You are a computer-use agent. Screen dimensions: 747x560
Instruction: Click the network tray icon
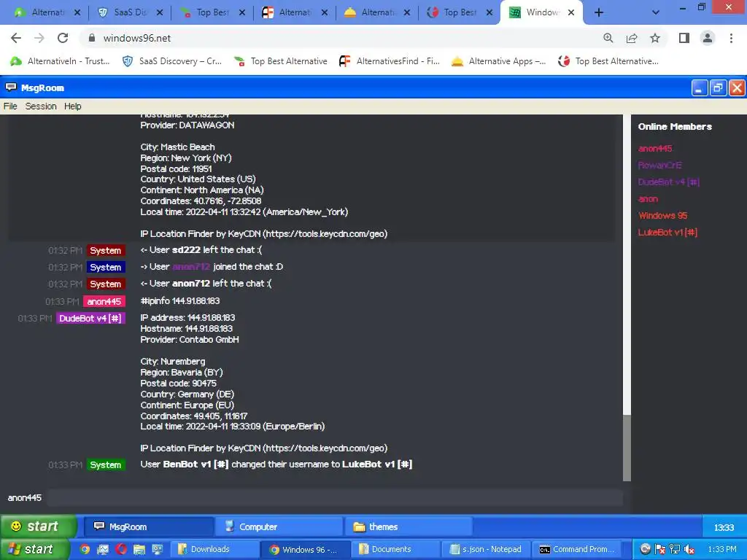coord(675,550)
